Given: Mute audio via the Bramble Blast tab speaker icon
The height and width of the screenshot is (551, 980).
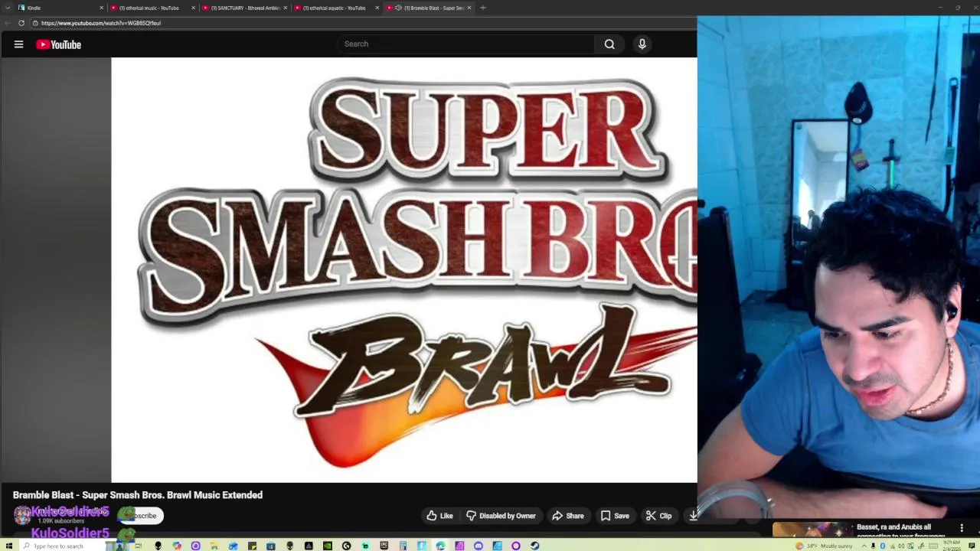Looking at the screenshot, I should [x=398, y=8].
